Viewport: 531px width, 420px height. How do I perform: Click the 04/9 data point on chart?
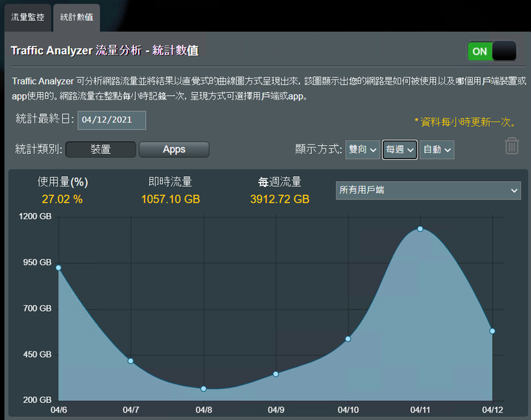pos(276,374)
